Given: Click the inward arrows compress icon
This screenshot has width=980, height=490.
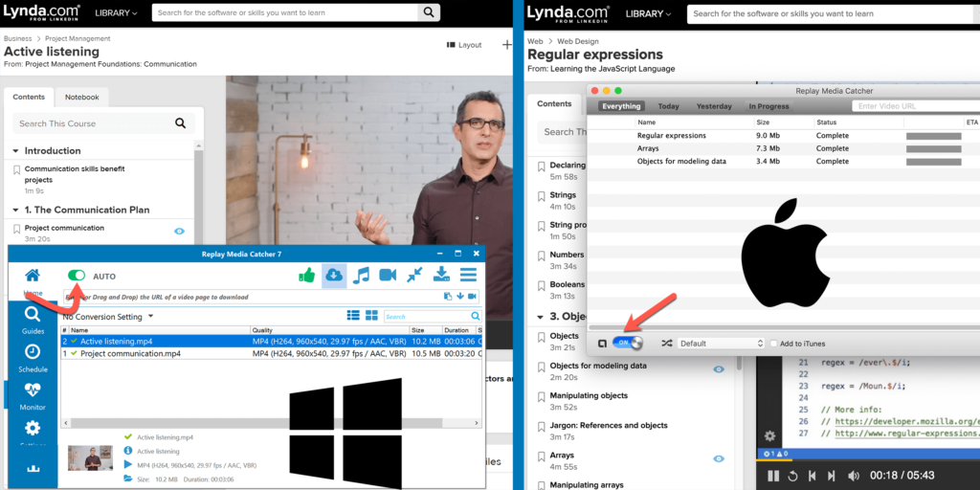Looking at the screenshot, I should click(x=414, y=275).
